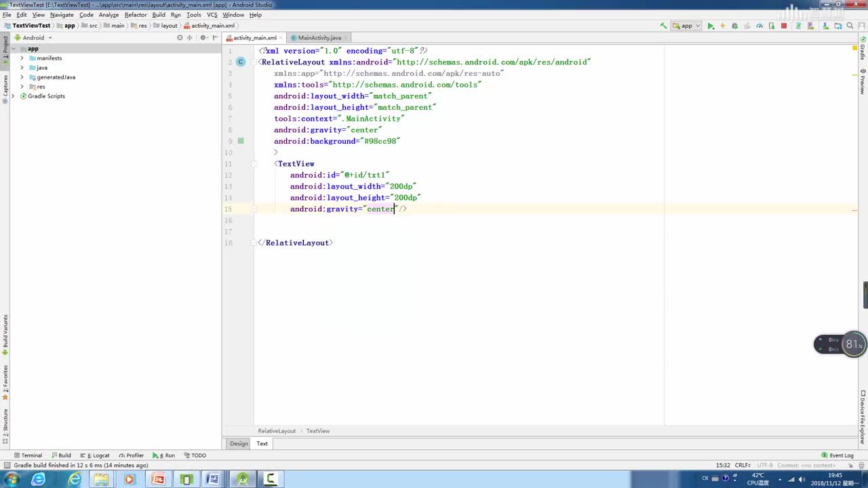Expand the java folder
The height and width of the screenshot is (488, 868).
(22, 68)
